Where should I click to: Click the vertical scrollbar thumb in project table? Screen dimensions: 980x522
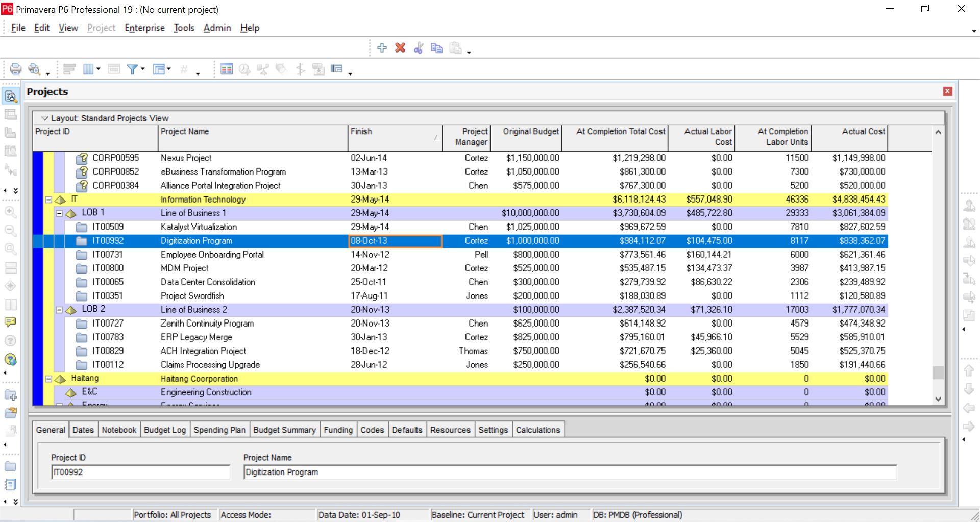[x=938, y=372]
